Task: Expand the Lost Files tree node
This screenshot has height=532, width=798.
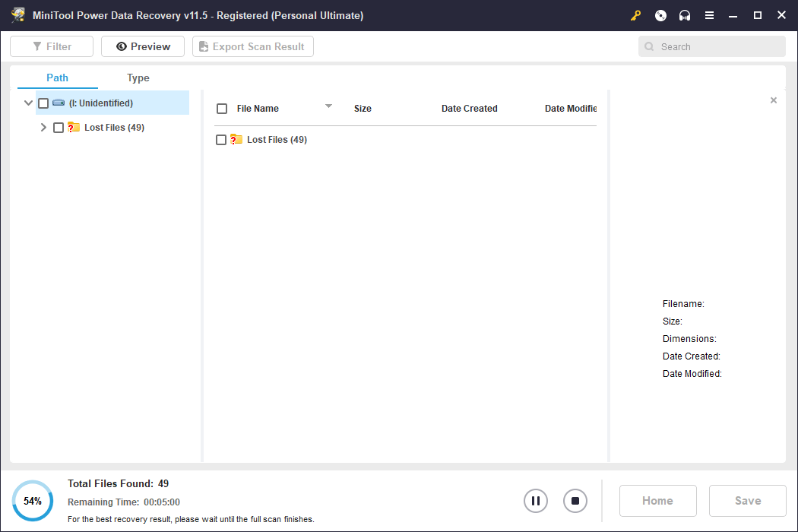Action: 43,127
